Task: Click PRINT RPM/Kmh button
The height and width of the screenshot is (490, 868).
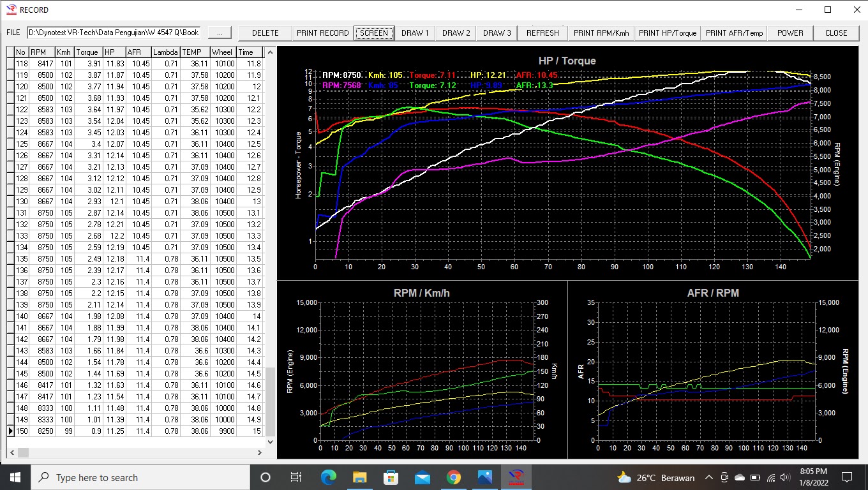Action: point(601,33)
